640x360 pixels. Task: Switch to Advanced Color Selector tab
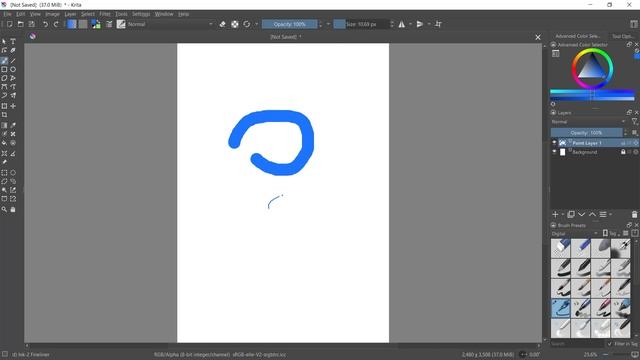click(578, 36)
